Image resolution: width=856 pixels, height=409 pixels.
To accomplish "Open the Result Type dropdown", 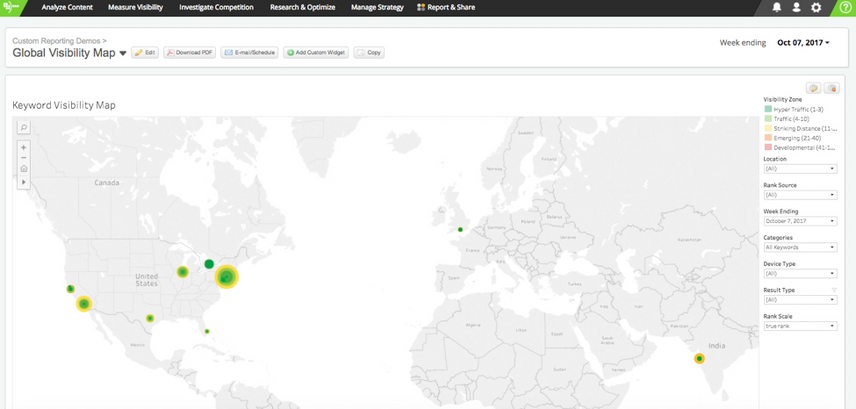I will (x=800, y=300).
